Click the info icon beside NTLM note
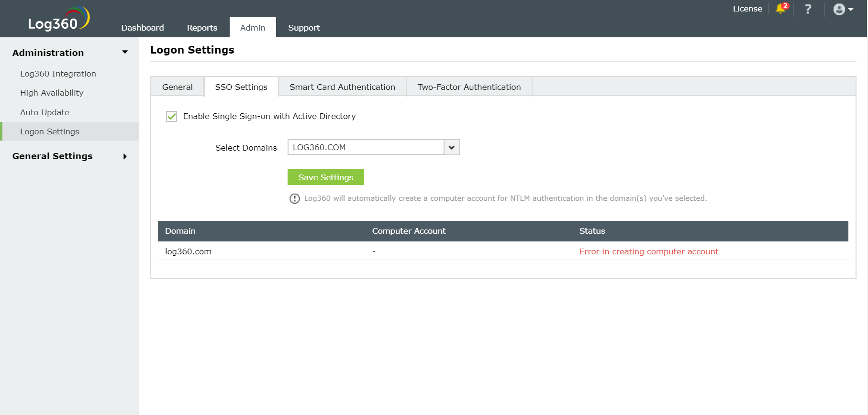This screenshot has width=868, height=415. (x=295, y=198)
